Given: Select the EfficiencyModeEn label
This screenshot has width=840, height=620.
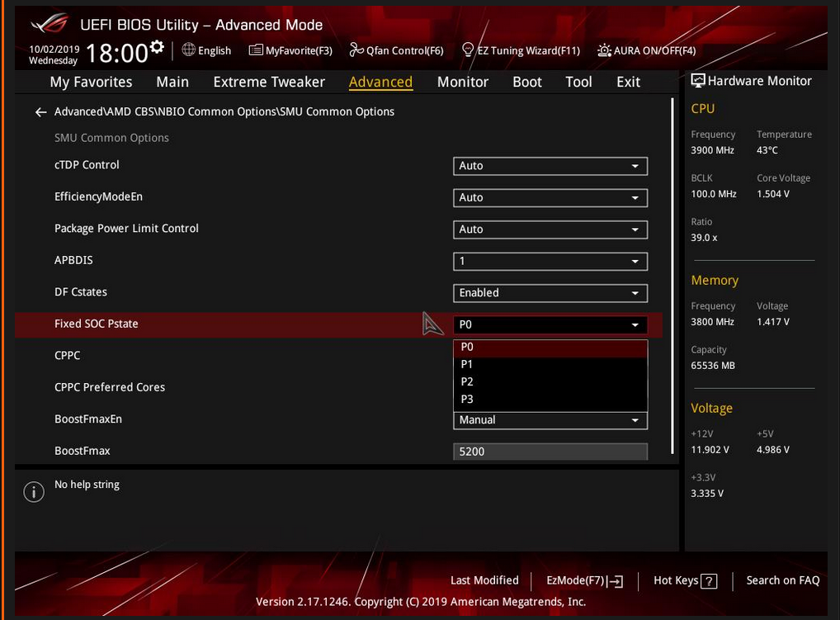Looking at the screenshot, I should point(98,196).
